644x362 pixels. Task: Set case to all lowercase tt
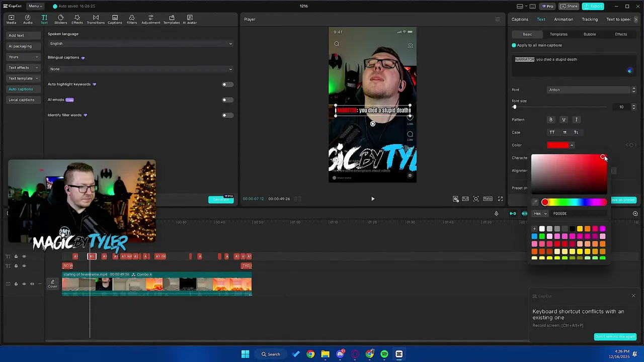[x=565, y=132]
